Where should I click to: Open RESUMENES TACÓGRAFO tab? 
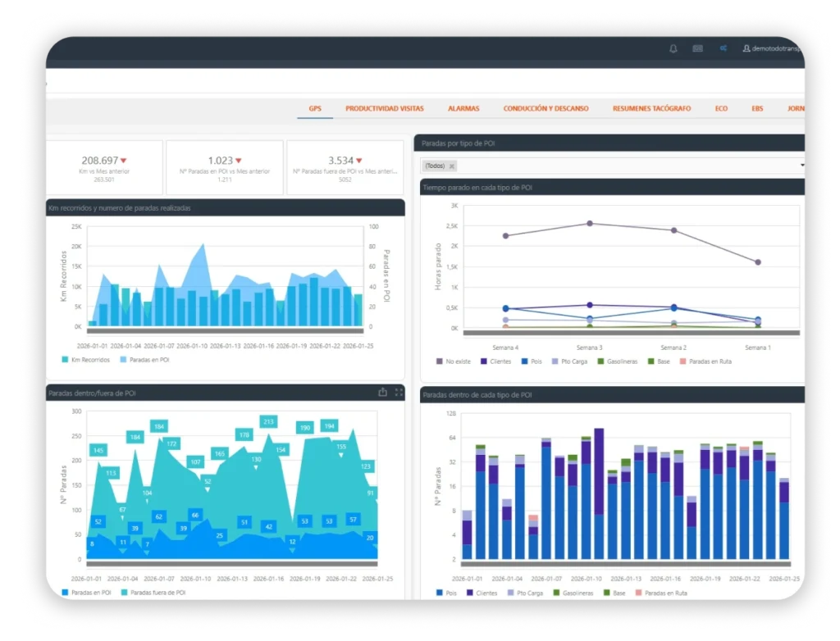coord(651,108)
